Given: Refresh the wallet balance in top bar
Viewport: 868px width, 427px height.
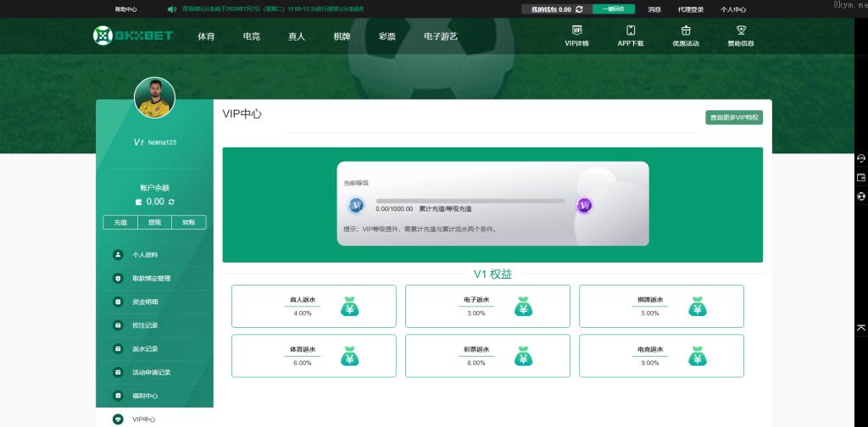Looking at the screenshot, I should 579,9.
